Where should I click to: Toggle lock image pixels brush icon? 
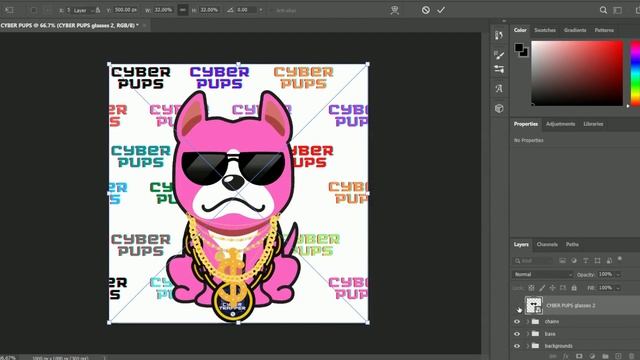tap(542, 288)
